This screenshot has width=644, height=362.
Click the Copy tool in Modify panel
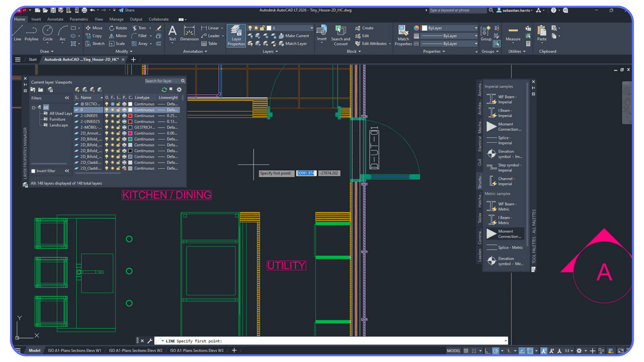[x=94, y=36]
